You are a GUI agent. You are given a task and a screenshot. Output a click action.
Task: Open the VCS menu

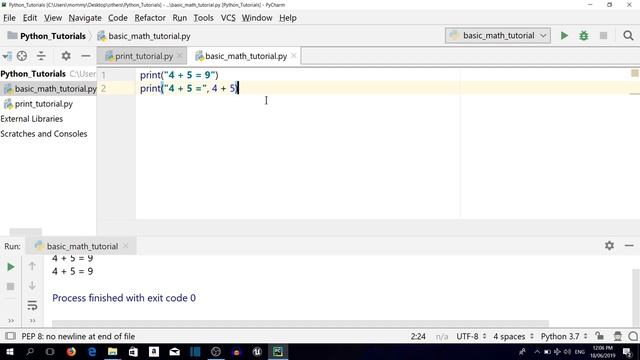pyautogui.click(x=228, y=18)
